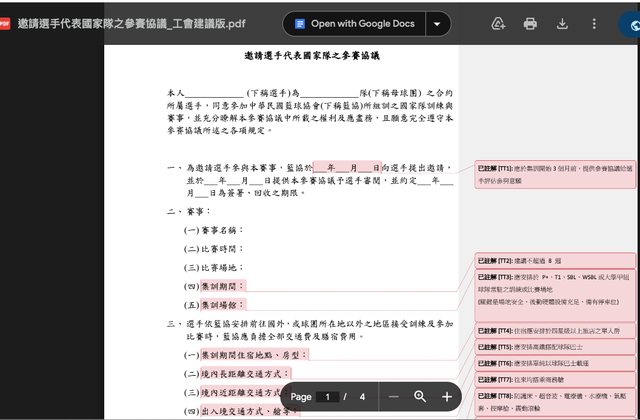Expand the Open with dropdown arrow
The image size is (640, 420).
(x=436, y=23)
